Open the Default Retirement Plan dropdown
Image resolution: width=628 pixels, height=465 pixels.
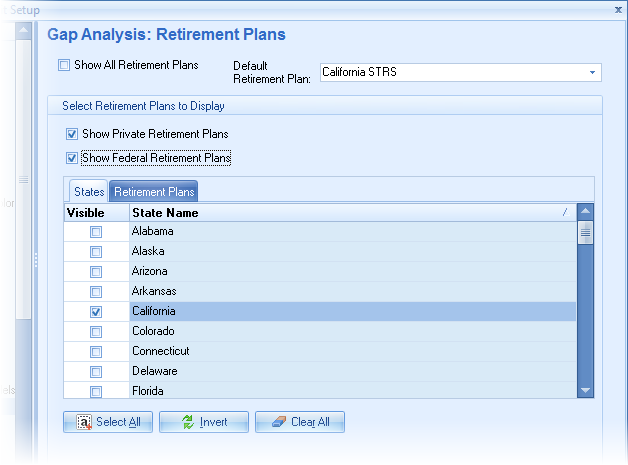pyautogui.click(x=593, y=73)
